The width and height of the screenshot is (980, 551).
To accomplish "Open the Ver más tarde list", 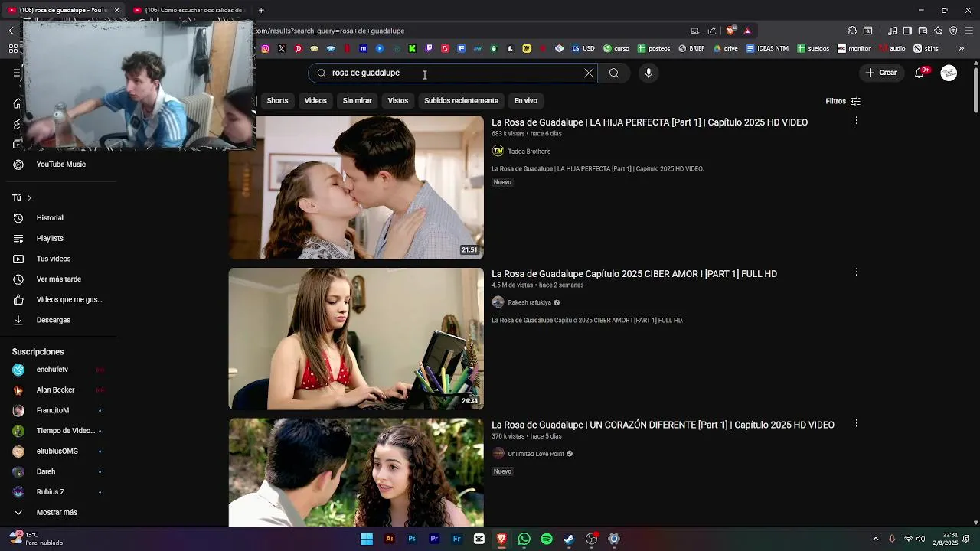I will point(58,279).
